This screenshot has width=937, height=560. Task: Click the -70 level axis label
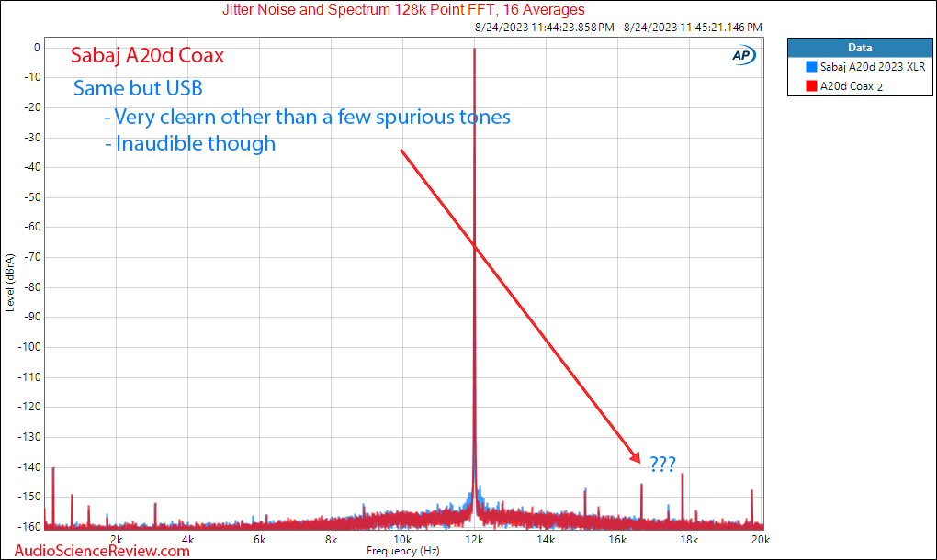tap(32, 257)
